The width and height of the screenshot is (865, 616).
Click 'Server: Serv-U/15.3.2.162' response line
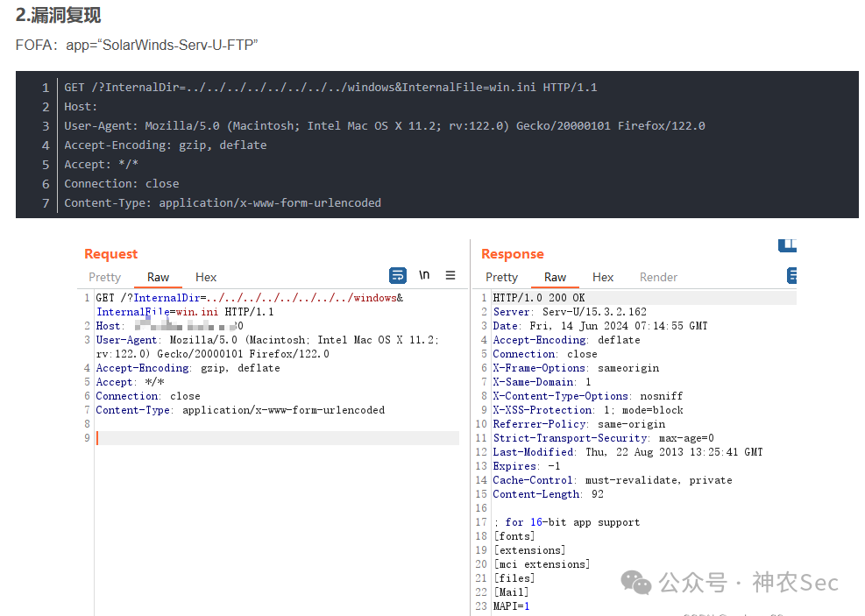(570, 312)
